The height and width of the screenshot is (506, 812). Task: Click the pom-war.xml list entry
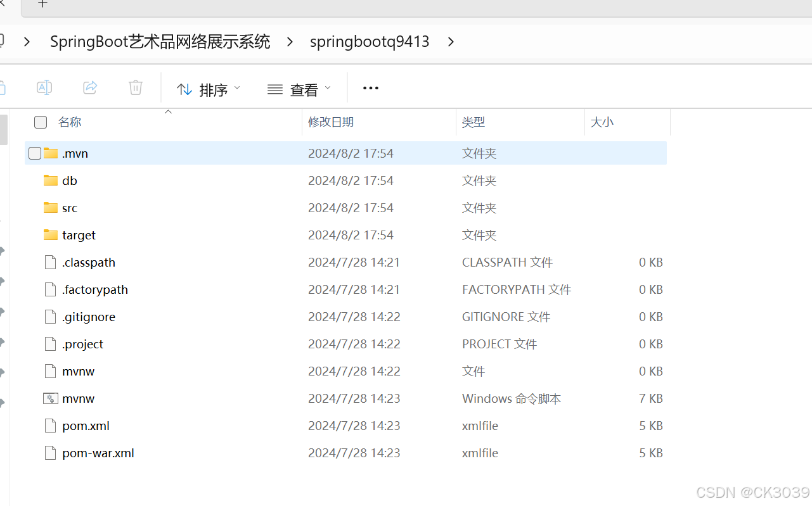98,453
